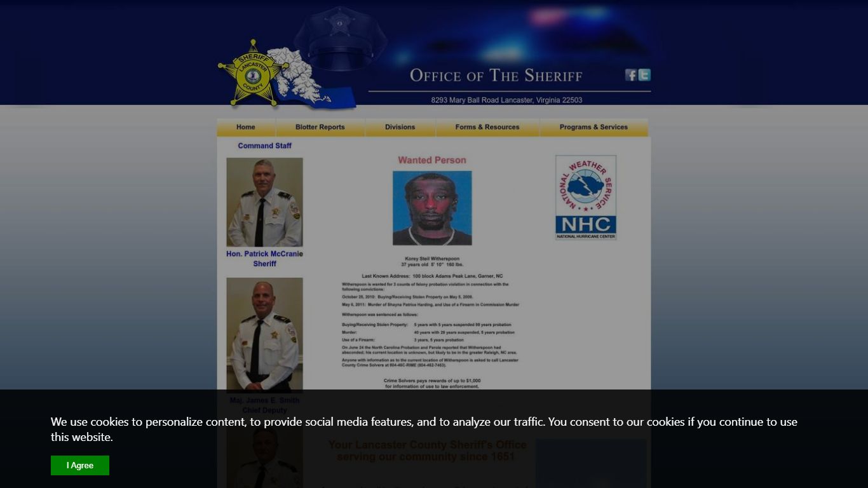Accept cookies with the I Agree button

coord(80,465)
